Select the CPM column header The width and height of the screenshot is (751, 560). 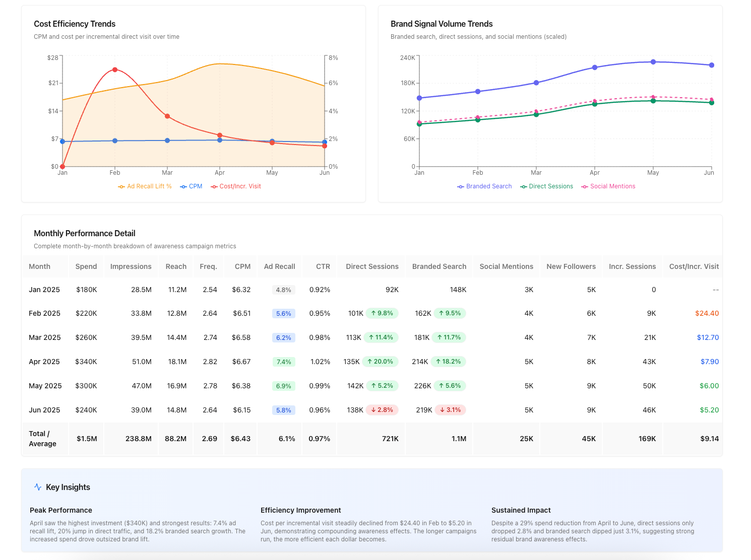[x=242, y=266]
